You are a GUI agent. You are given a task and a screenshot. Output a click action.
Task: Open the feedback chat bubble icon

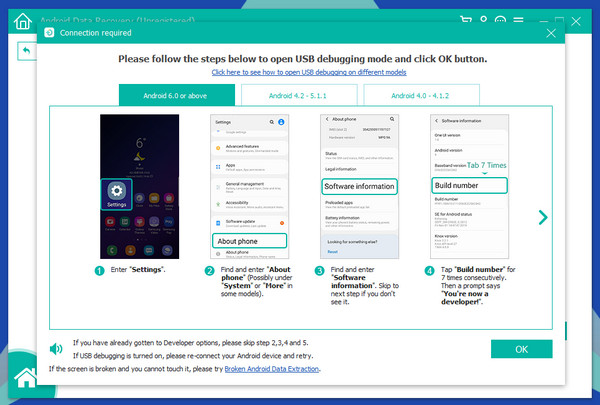pos(500,19)
